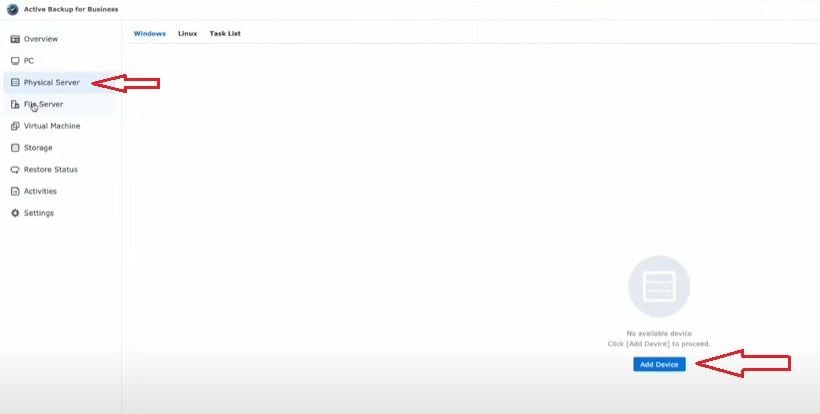Click the Activities icon in sidebar
Screen dimensions: 820x414
click(15, 191)
